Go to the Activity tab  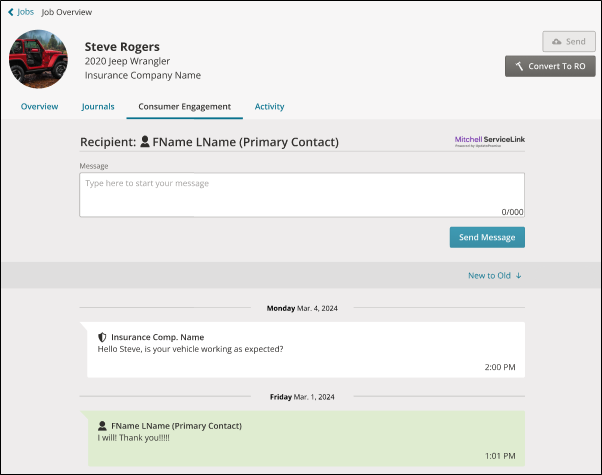270,106
